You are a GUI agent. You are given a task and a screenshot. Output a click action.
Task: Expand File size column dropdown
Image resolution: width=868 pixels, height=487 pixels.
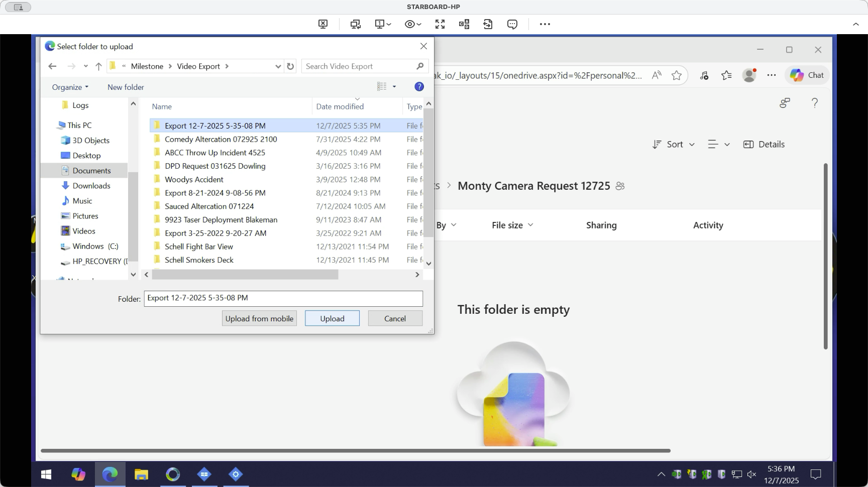tap(530, 225)
